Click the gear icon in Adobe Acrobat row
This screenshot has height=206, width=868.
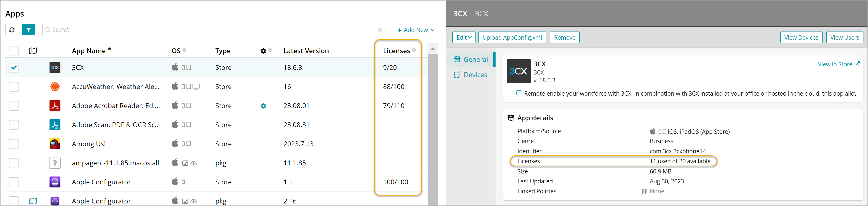click(263, 106)
